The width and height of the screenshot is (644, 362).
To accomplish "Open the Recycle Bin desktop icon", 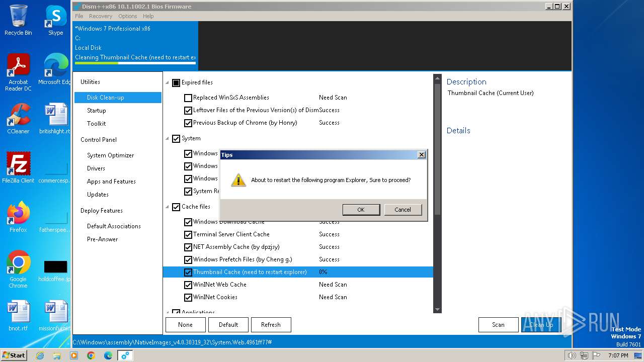I will point(18,20).
